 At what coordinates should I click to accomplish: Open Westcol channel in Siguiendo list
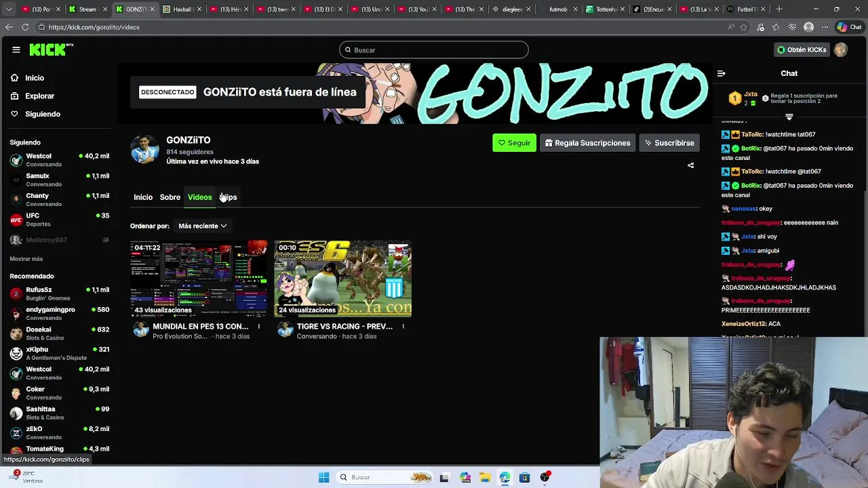click(59, 160)
